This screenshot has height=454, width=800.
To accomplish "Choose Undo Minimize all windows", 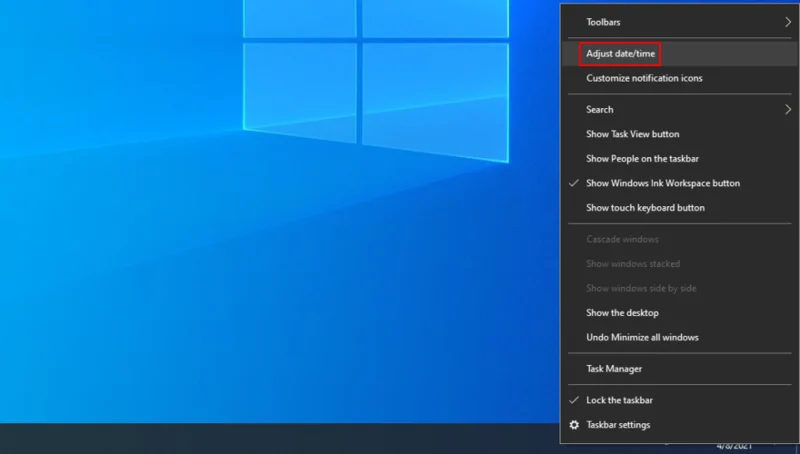I will coord(680,337).
